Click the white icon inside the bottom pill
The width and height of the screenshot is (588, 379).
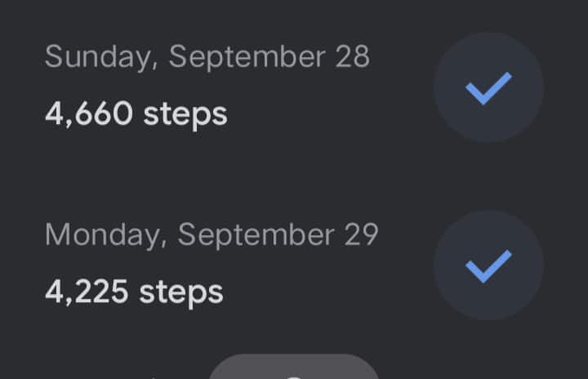pyautogui.click(x=294, y=376)
